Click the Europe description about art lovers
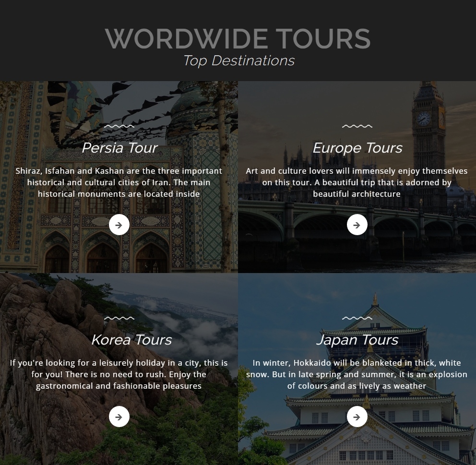 357,182
